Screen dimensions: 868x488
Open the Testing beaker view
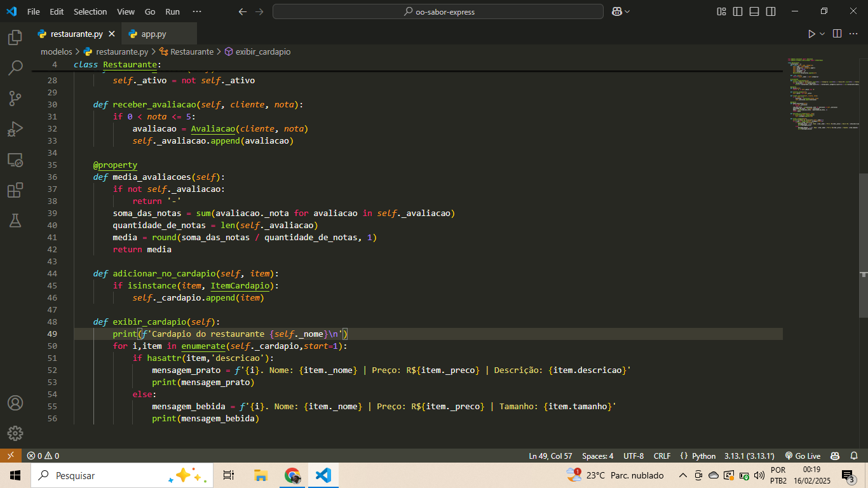[15, 220]
